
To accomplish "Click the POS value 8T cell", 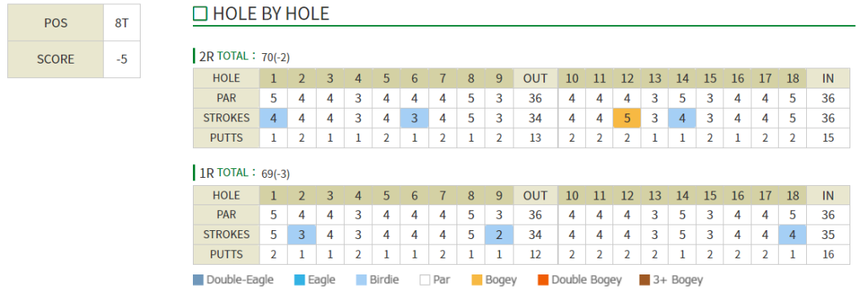I will pos(122,23).
